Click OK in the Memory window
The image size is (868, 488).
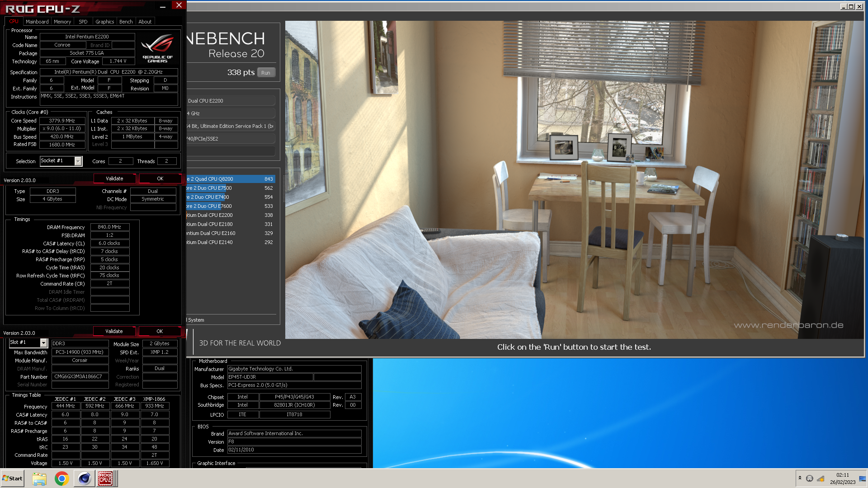[160, 331]
